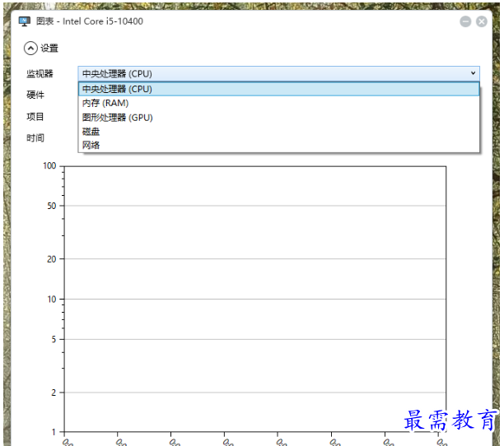Click the 硬件 label
Viewport: 504px width, 446px height.
[x=35, y=95]
